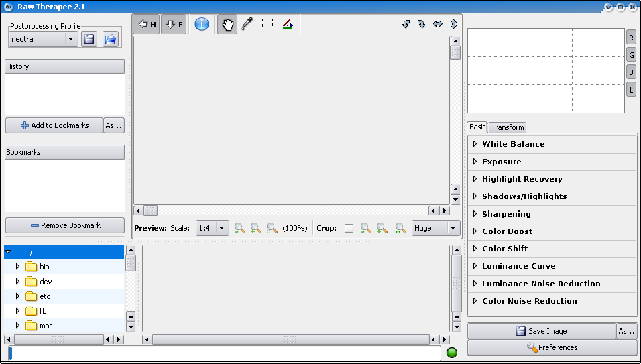Click the Add to Bookmarks button

coord(54,125)
